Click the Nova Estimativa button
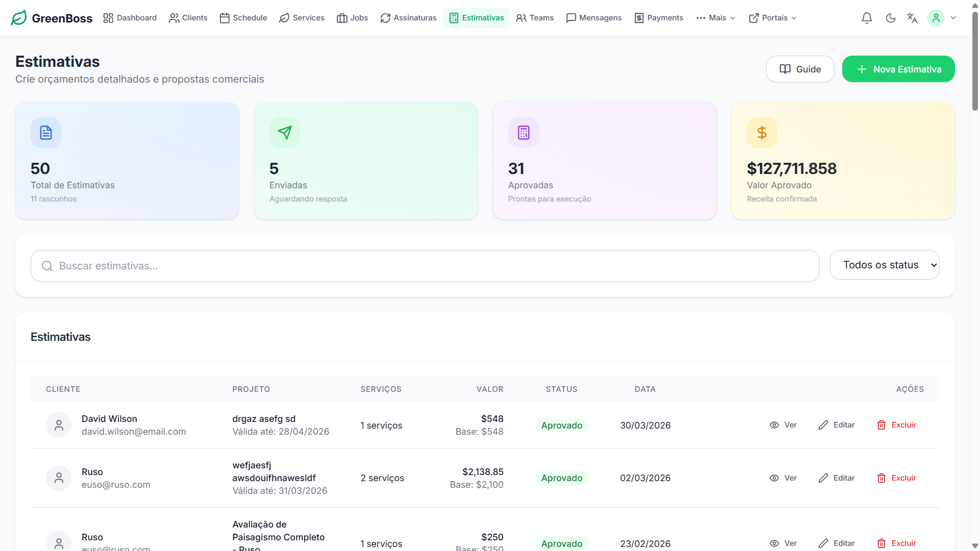This screenshot has width=980, height=551. [898, 69]
